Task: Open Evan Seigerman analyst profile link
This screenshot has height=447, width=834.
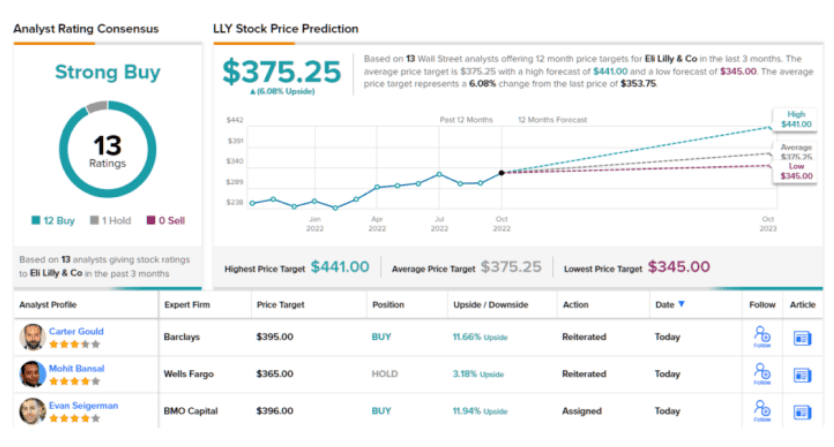Action: coord(84,404)
